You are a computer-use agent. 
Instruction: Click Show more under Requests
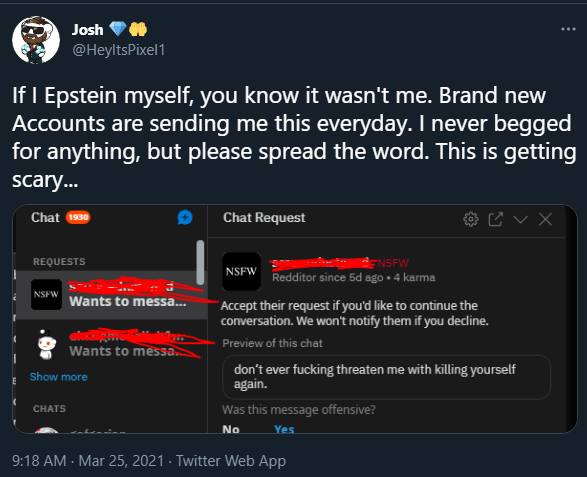58,377
